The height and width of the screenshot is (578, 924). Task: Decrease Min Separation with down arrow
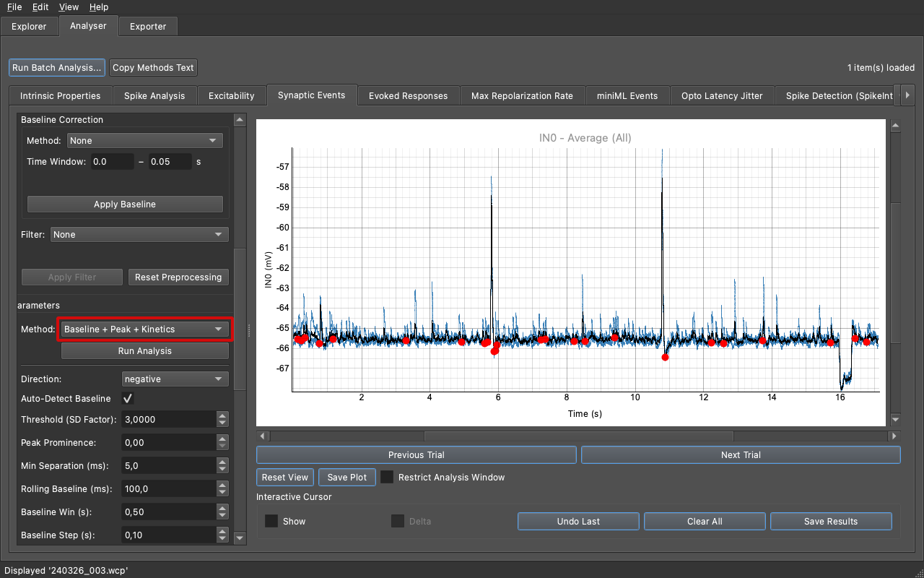coord(223,470)
